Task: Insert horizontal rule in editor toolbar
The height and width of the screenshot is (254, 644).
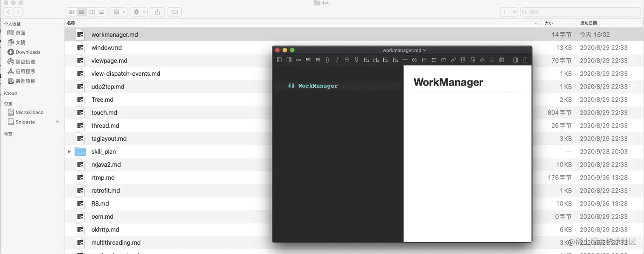Action: click(405, 60)
